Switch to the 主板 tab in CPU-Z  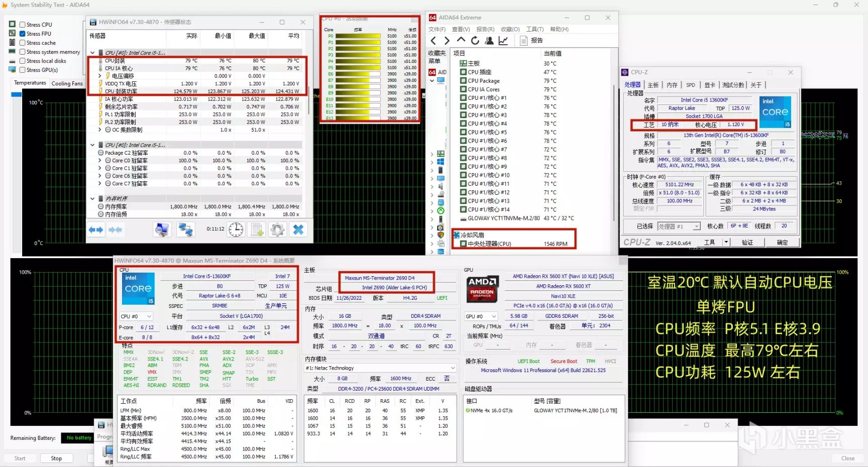click(x=653, y=85)
